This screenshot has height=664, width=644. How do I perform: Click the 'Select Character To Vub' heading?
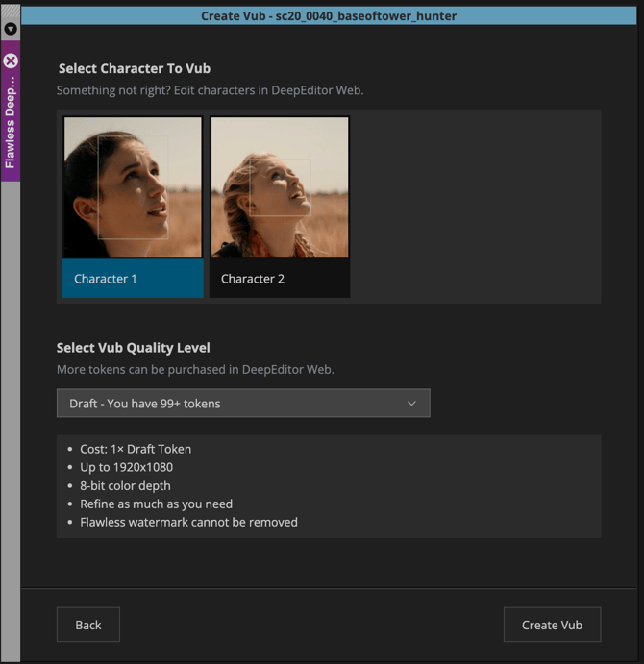click(135, 68)
